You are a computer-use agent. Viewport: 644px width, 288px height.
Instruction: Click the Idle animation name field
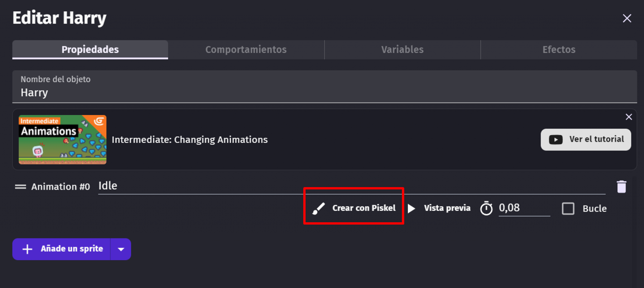(x=352, y=186)
